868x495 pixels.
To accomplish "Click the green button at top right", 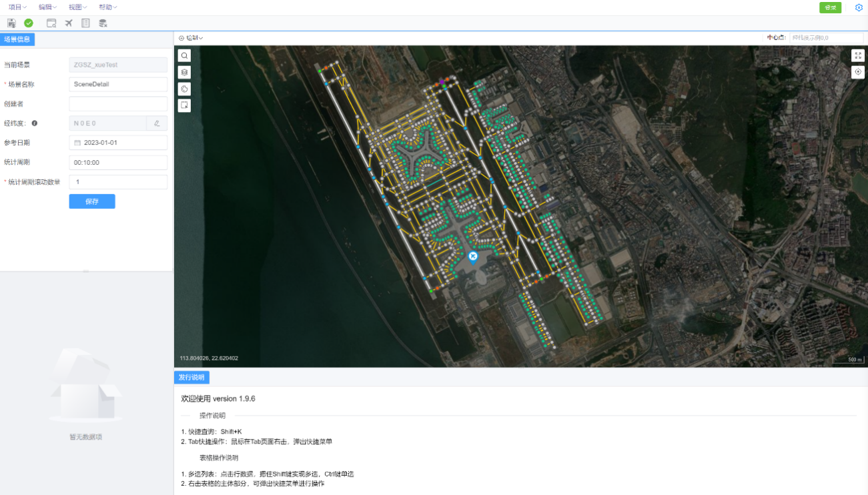I will click(830, 7).
